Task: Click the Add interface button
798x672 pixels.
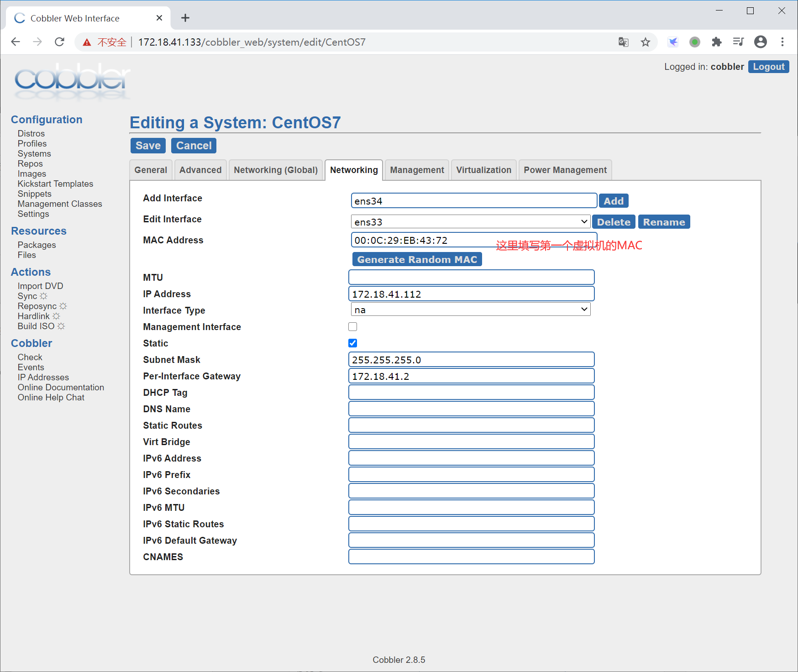Action: pyautogui.click(x=614, y=201)
